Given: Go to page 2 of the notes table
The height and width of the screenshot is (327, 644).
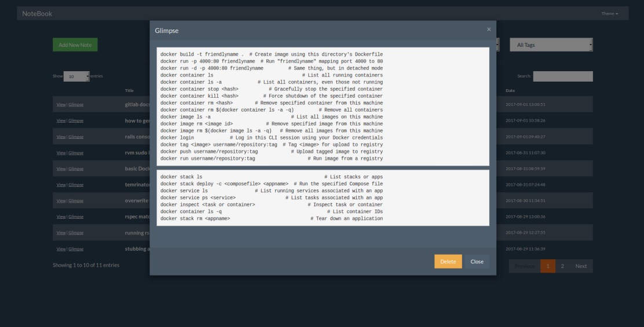Looking at the screenshot, I should pyautogui.click(x=562, y=266).
